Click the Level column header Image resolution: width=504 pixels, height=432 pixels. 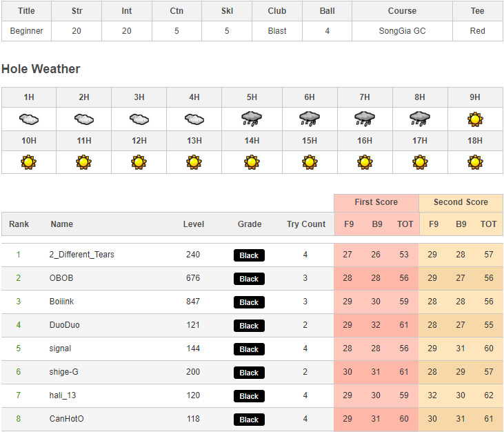coord(194,224)
